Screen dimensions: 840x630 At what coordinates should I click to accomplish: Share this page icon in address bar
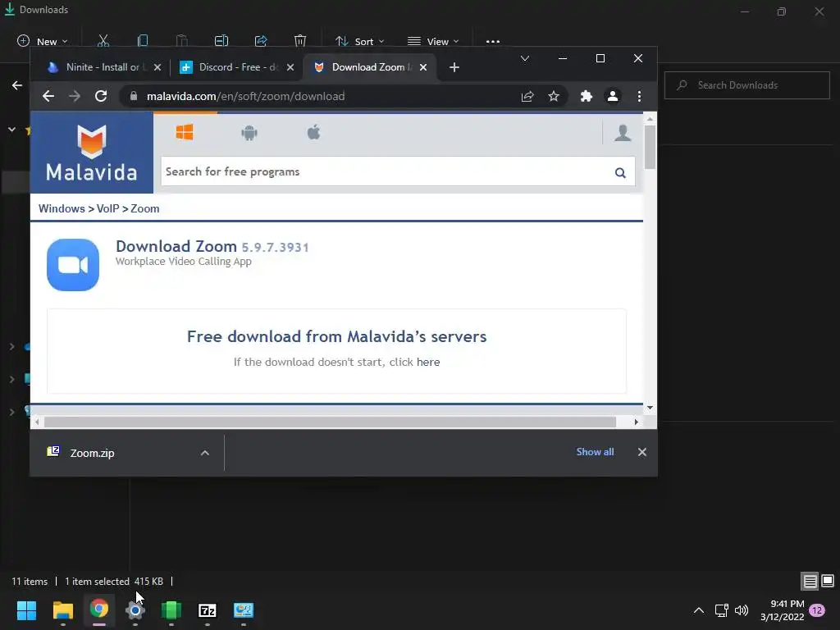527,97
